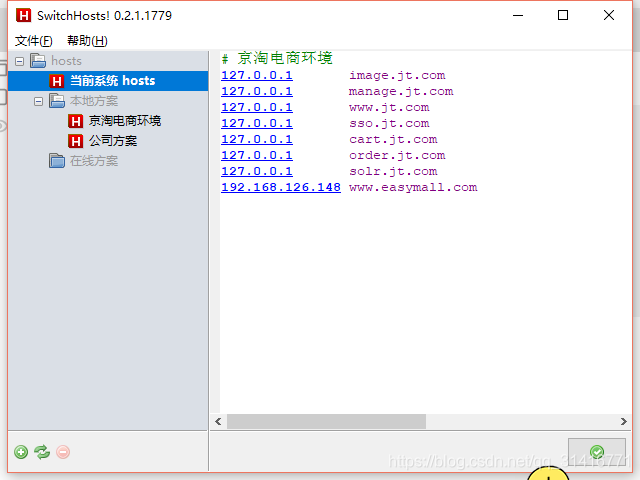Click the order.jt.com hostname text
640x480 pixels.
(x=397, y=156)
